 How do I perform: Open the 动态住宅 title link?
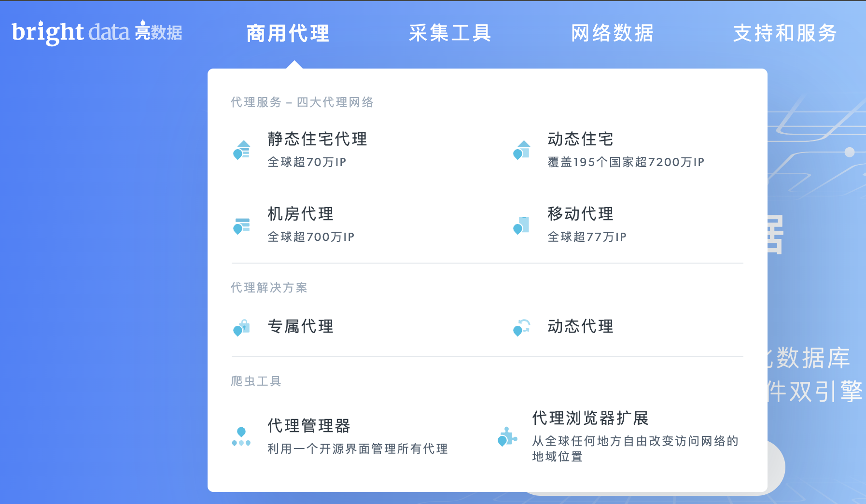(580, 139)
